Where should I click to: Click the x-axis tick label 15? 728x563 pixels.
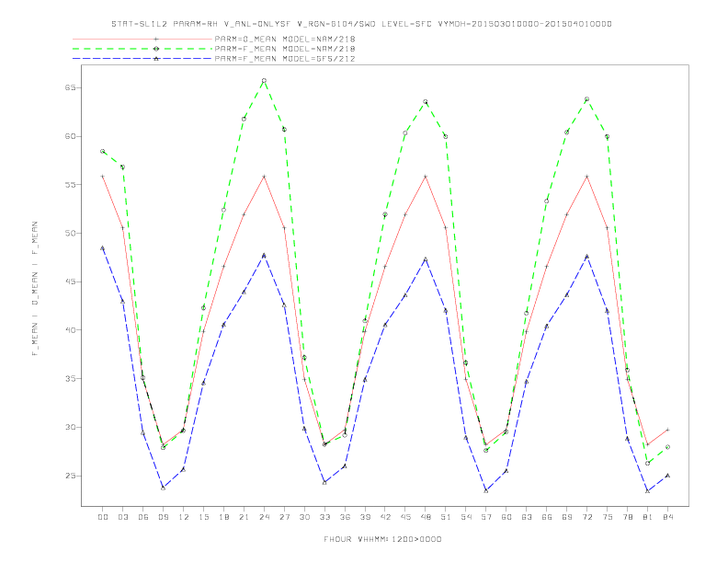pyautogui.click(x=203, y=517)
